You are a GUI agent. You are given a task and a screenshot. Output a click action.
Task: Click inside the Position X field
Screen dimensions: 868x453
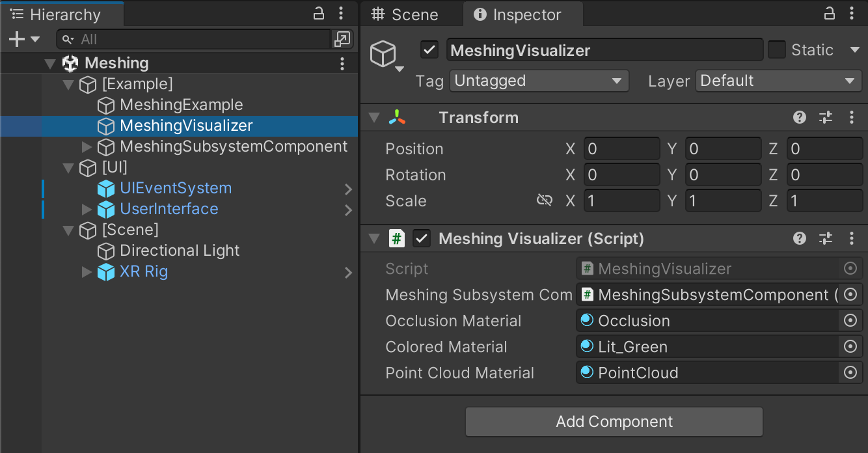coord(621,148)
